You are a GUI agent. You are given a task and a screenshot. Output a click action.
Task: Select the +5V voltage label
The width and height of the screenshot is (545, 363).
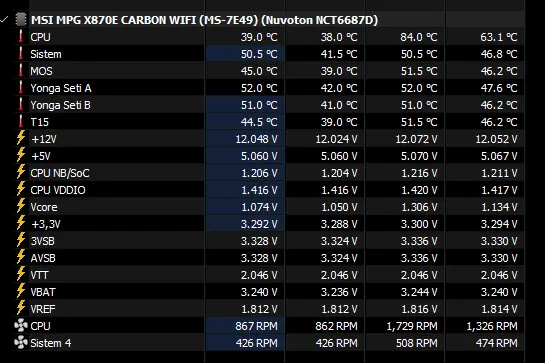coord(41,156)
